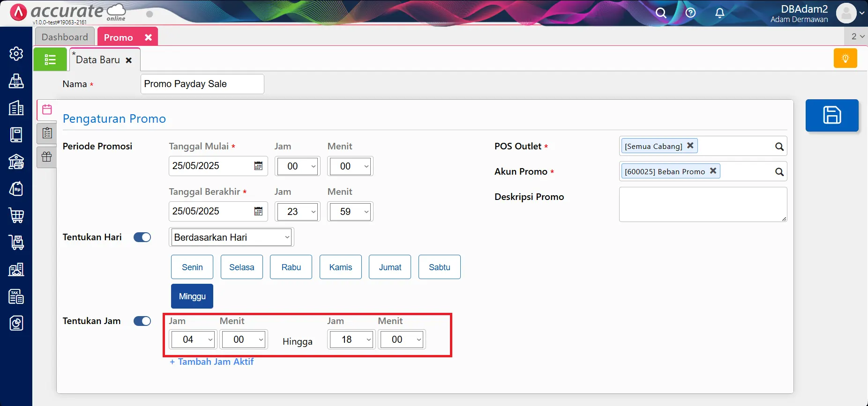Select the Data Baru tab
Image resolution: width=868 pixels, height=406 pixels.
pos(98,60)
